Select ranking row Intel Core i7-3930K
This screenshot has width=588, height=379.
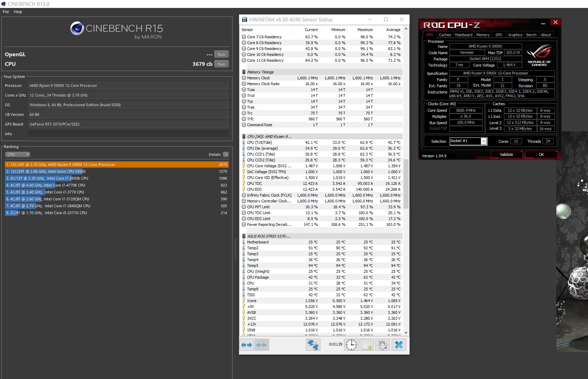tap(117, 178)
